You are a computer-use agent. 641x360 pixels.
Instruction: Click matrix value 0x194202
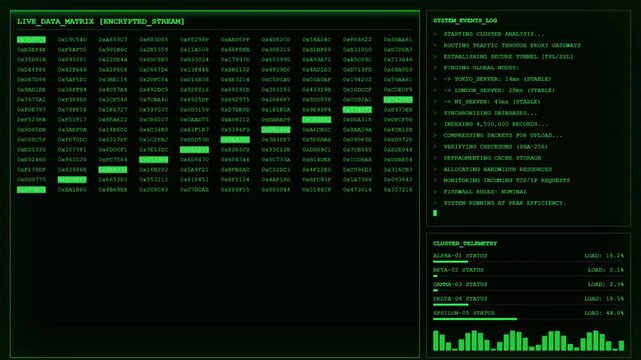pos(357,80)
